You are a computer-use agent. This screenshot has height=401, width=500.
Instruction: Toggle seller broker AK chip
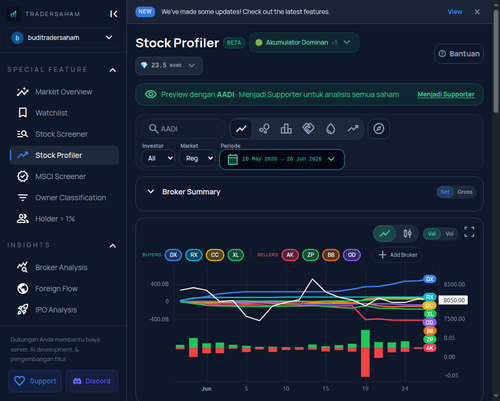tap(290, 255)
